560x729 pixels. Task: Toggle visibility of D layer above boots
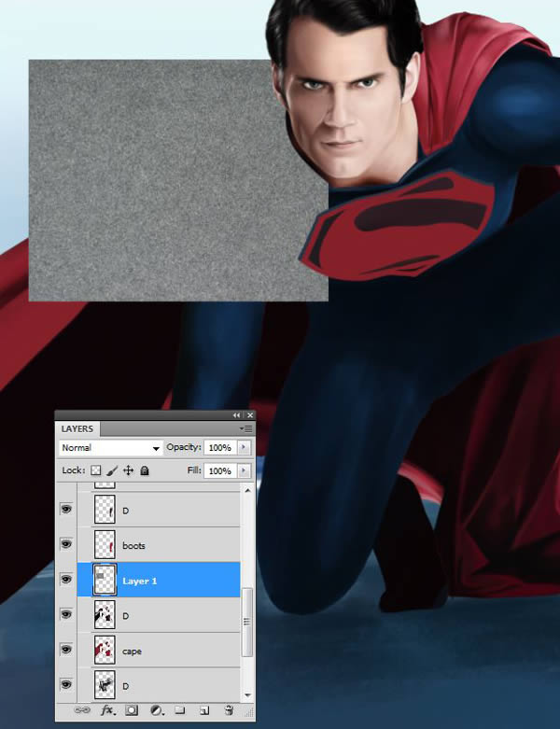tap(66, 509)
